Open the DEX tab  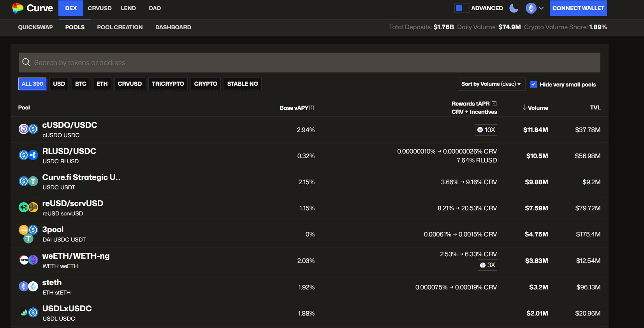71,8
